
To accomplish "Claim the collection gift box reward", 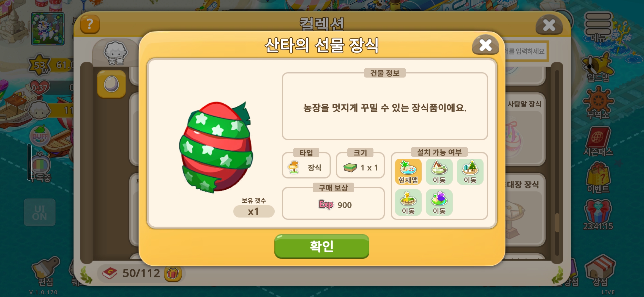I will [x=173, y=274].
